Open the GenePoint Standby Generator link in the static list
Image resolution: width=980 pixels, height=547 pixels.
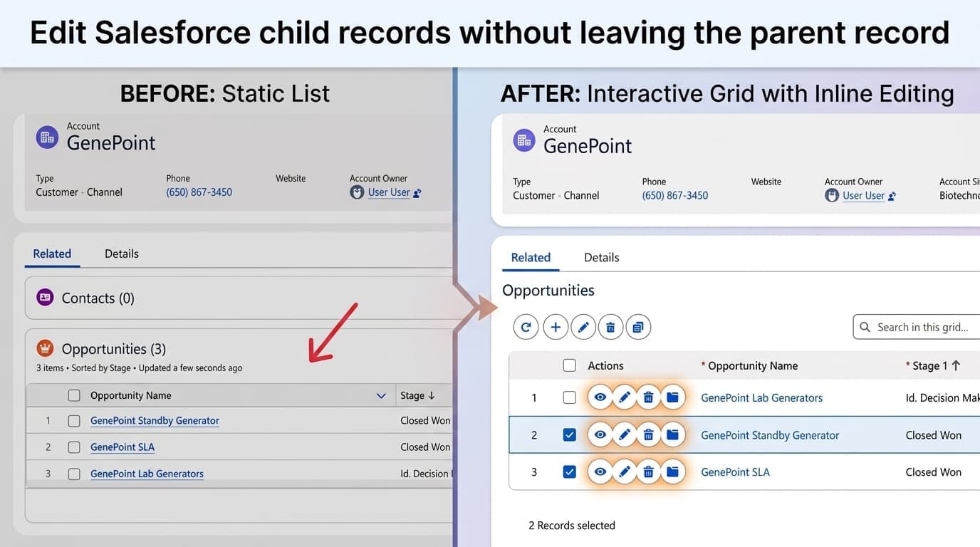[x=155, y=420]
